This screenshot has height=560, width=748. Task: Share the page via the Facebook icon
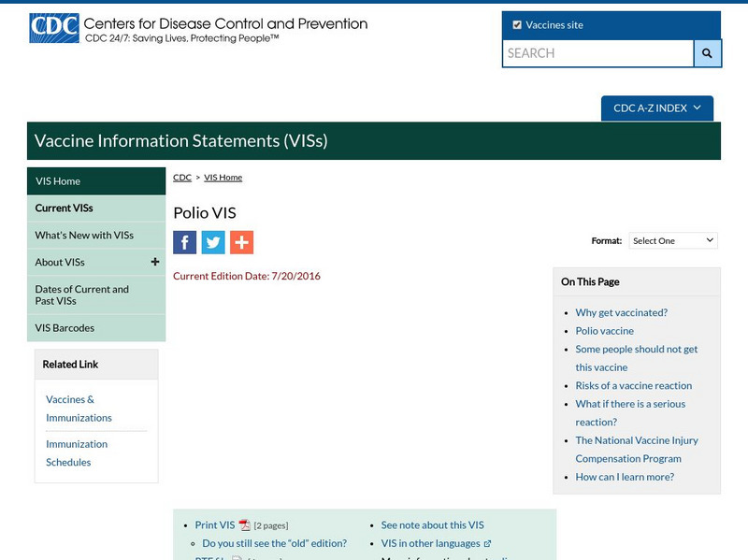[186, 241]
